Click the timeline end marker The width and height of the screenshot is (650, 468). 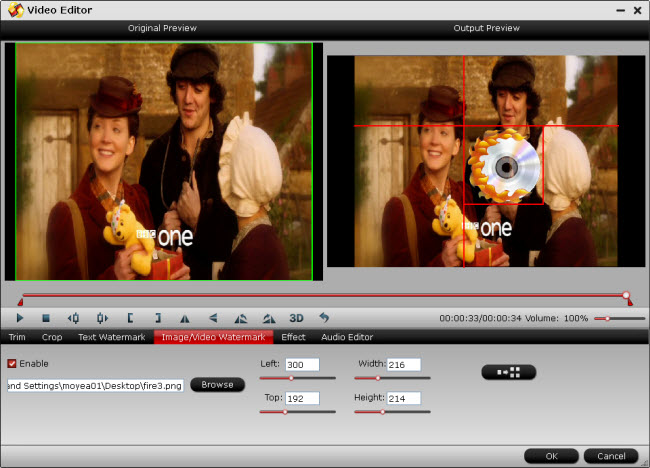[x=630, y=302]
